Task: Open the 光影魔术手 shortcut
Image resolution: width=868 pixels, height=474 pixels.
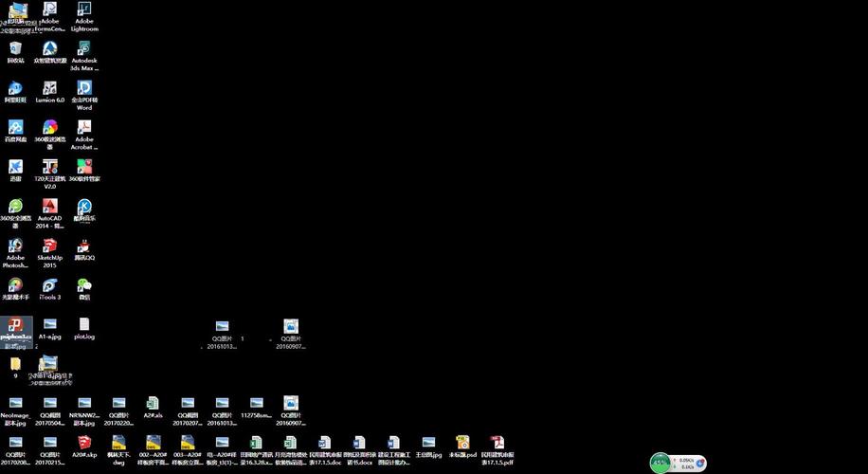Action: coord(15,289)
